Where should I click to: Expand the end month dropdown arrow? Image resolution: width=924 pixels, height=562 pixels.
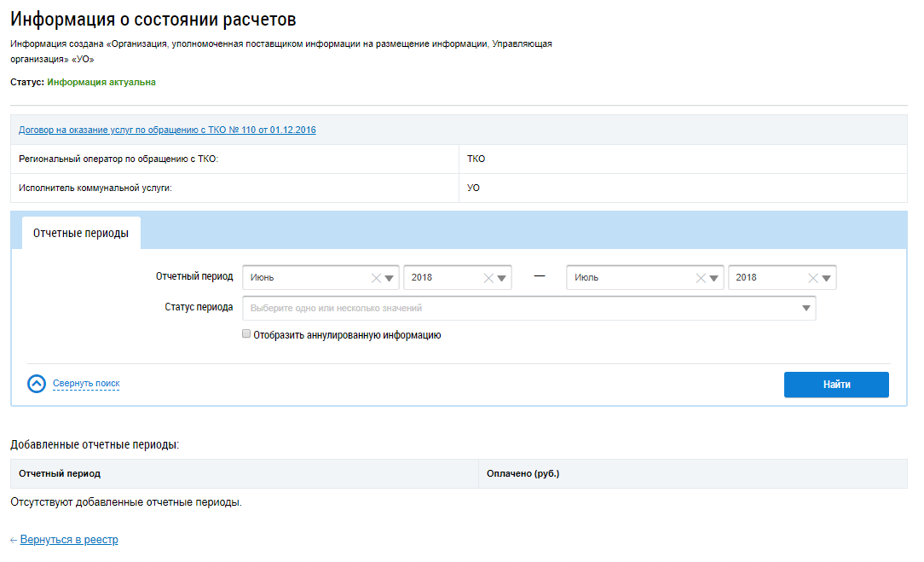pos(715,278)
